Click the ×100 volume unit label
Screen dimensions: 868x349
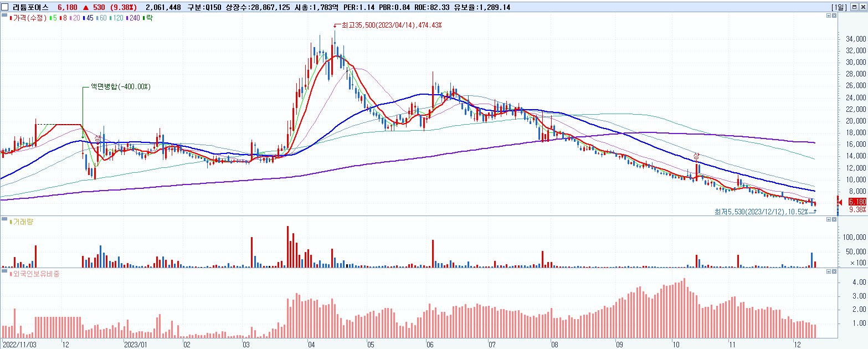pyautogui.click(x=857, y=263)
